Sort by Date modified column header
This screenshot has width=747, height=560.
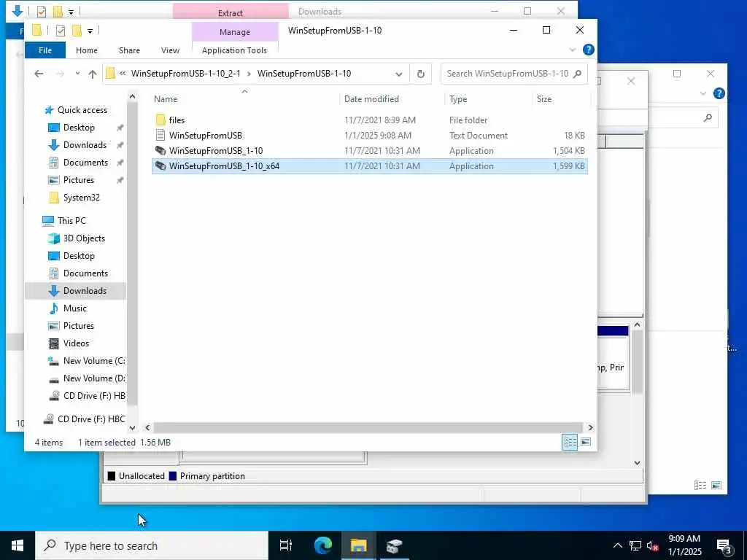[x=392, y=99]
